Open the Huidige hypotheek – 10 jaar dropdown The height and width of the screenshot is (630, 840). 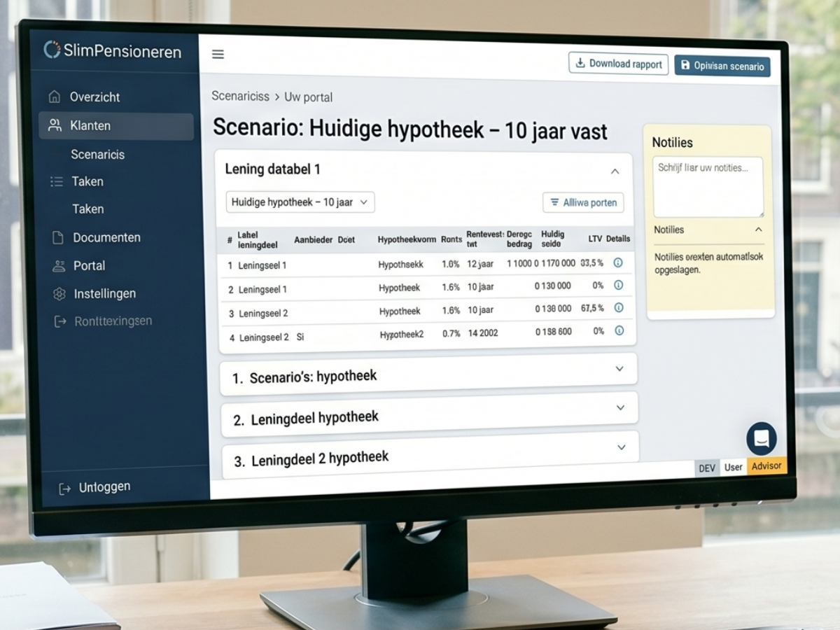coord(300,202)
